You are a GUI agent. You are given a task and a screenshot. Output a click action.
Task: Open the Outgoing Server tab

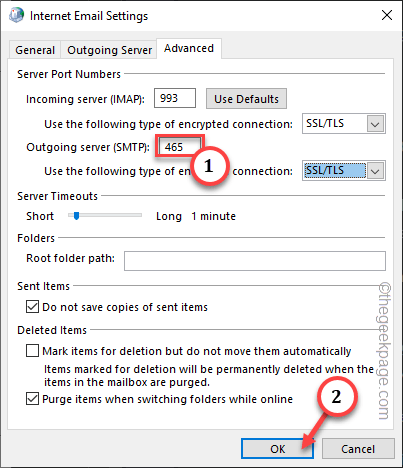point(109,50)
